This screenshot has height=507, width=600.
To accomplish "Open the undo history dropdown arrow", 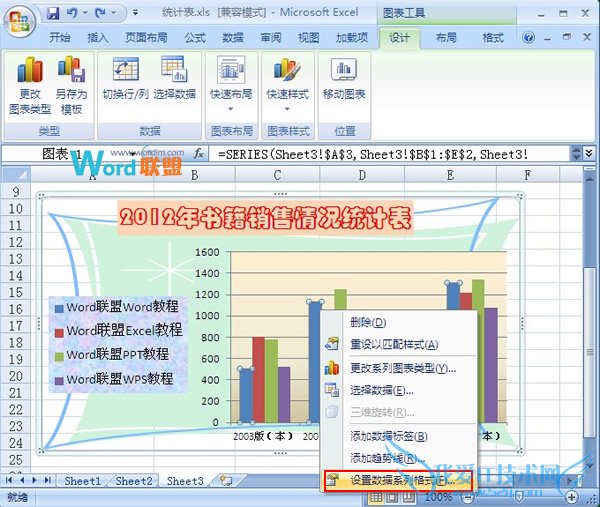I will [x=85, y=13].
